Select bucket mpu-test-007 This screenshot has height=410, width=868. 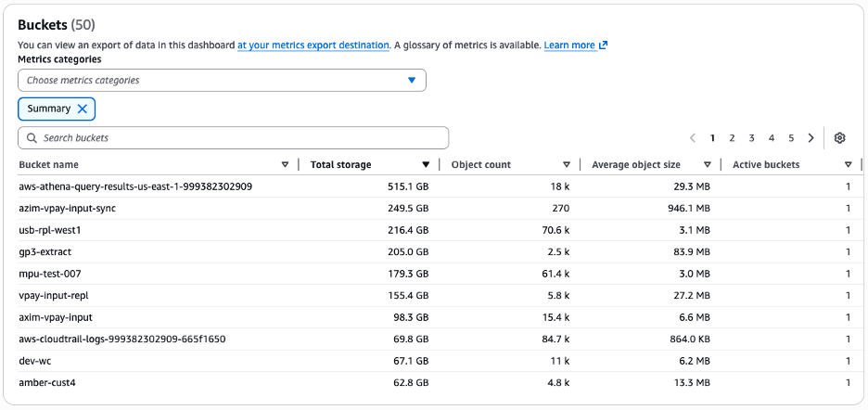[50, 274]
